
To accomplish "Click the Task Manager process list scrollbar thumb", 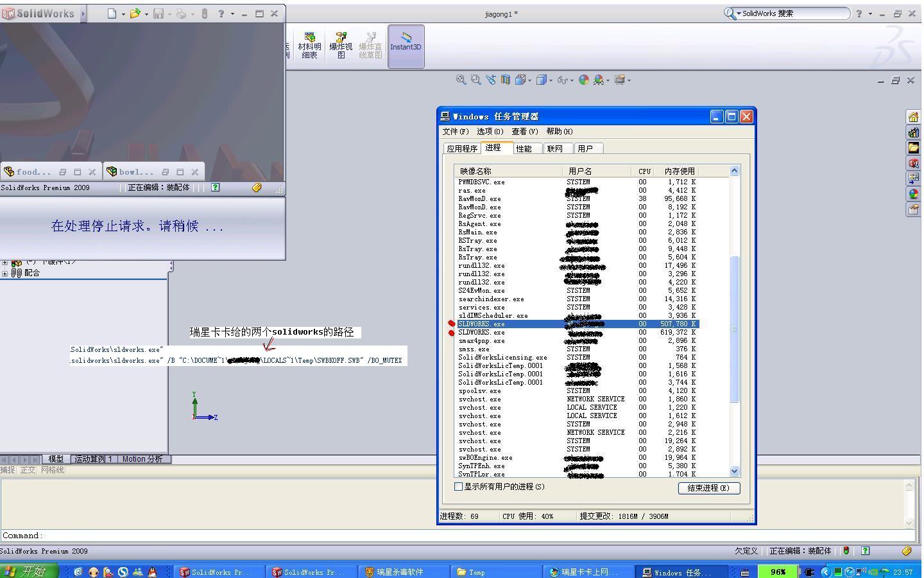I will pos(735,329).
